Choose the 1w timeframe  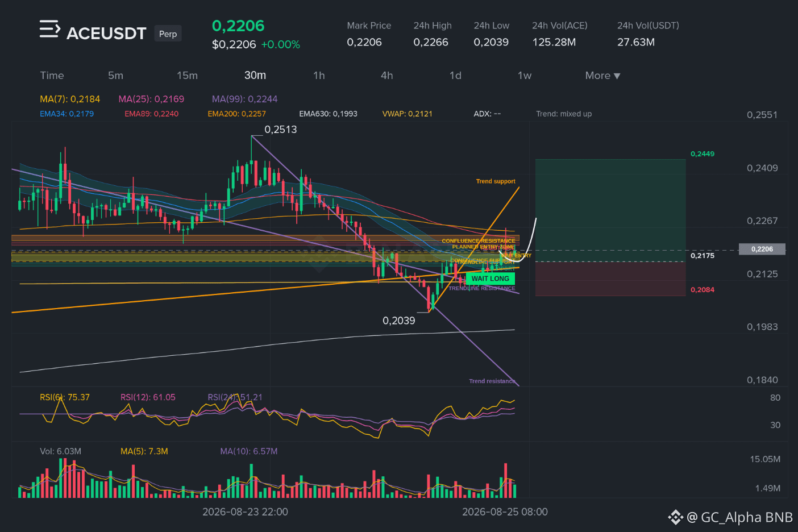tap(525, 76)
